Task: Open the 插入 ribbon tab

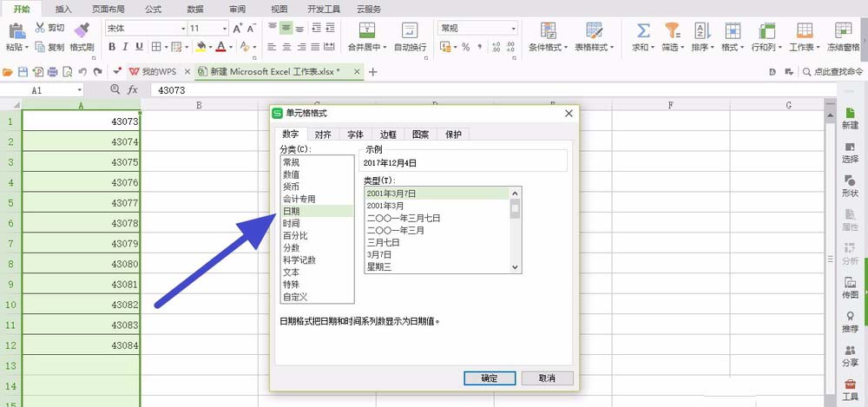Action: (63, 9)
